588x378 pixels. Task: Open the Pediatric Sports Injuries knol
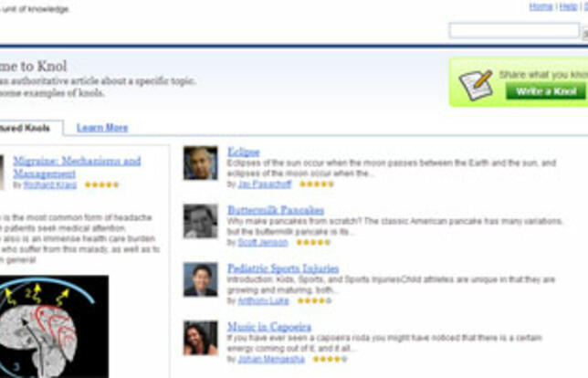283,268
